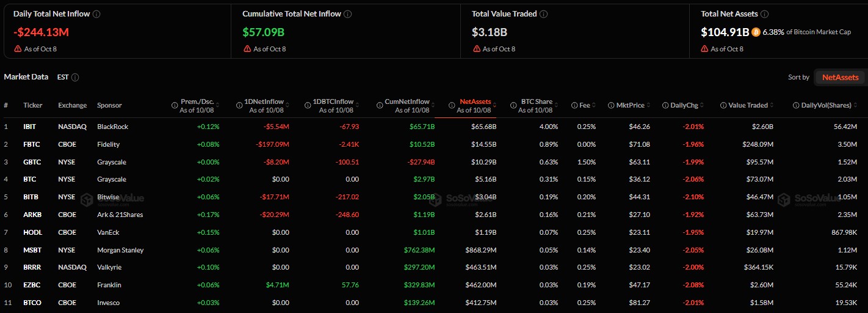This screenshot has height=313, width=868.
Task: Click the Market Data heading
Action: coord(26,77)
